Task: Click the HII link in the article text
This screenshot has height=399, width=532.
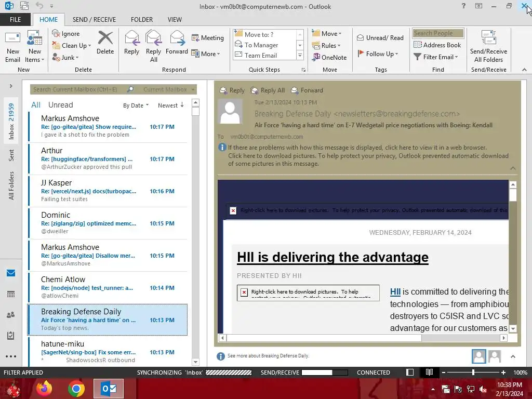Action: click(x=395, y=292)
